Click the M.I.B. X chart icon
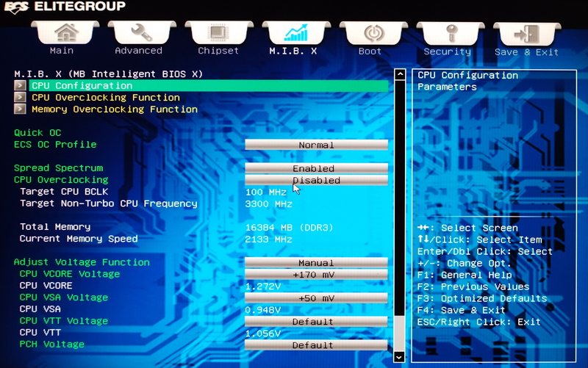The width and height of the screenshot is (588, 368). pyautogui.click(x=296, y=32)
